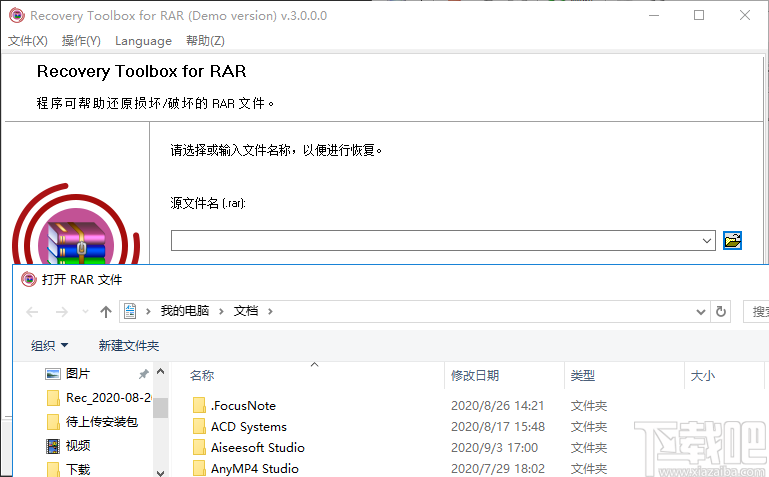Refresh the folder view
This screenshot has width=769, height=477.
tap(720, 312)
